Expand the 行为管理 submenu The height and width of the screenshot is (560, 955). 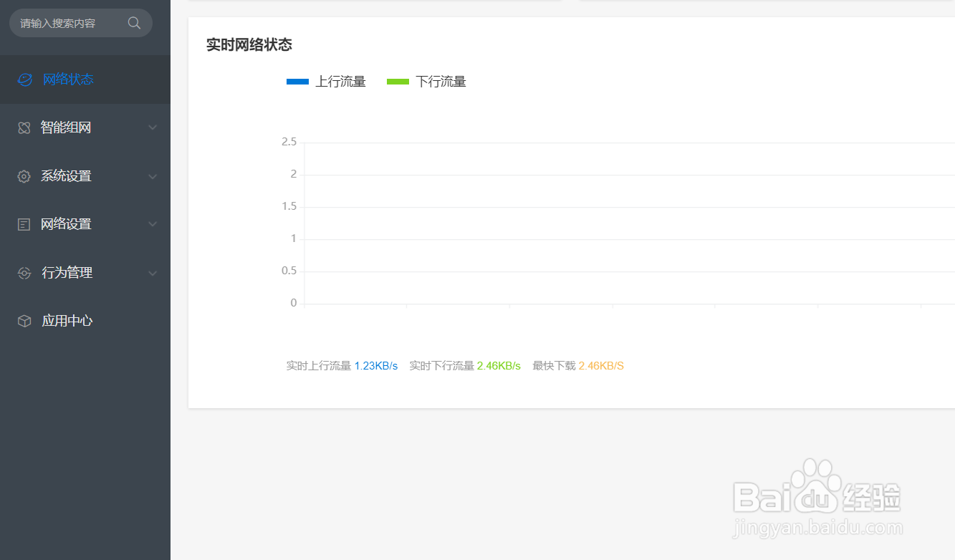click(x=152, y=273)
